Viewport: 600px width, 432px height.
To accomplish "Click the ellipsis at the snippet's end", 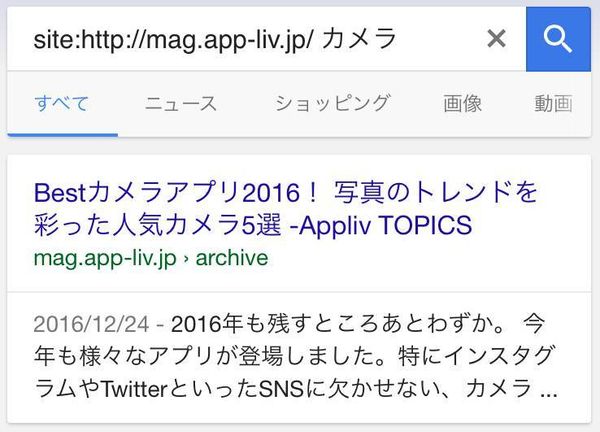I will click(549, 394).
